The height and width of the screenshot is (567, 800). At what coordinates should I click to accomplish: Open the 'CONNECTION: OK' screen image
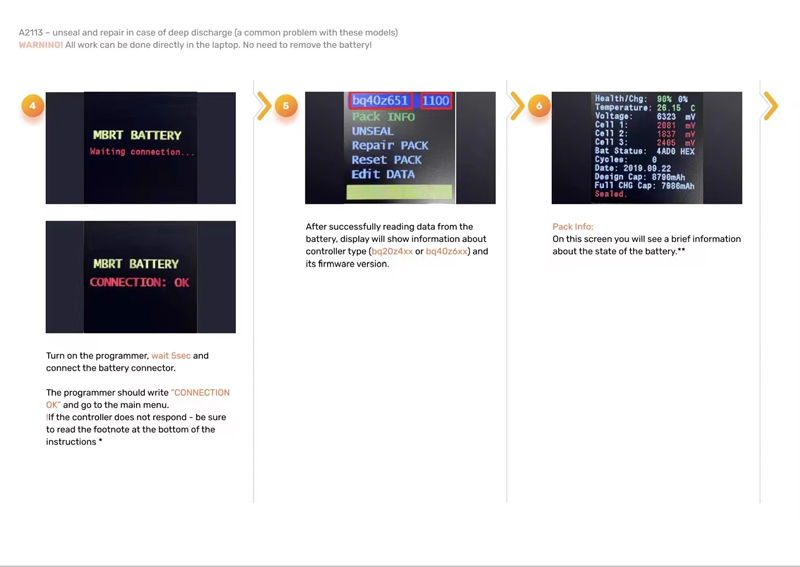[141, 277]
